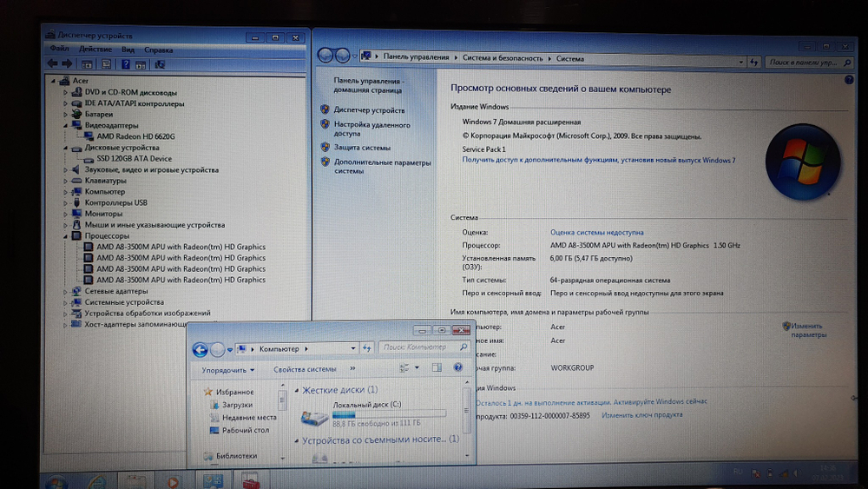Select the Клавиатуры category

(x=105, y=181)
